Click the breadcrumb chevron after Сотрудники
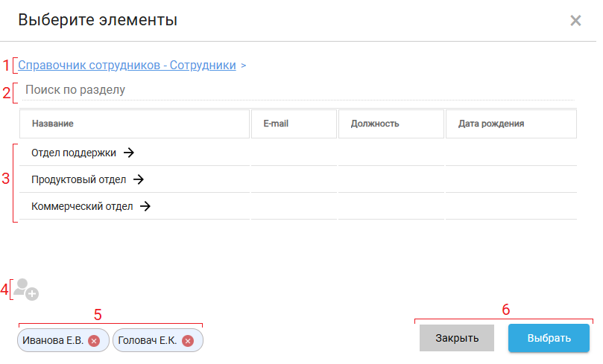Screen dimensions: 603x364 (x=244, y=66)
